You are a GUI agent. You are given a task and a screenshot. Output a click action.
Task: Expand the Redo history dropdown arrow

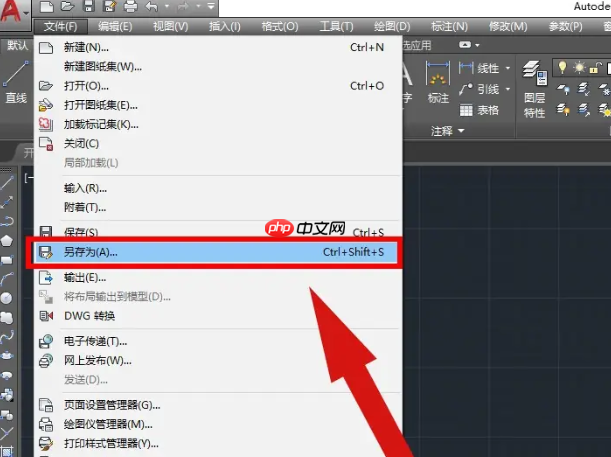[198, 7]
